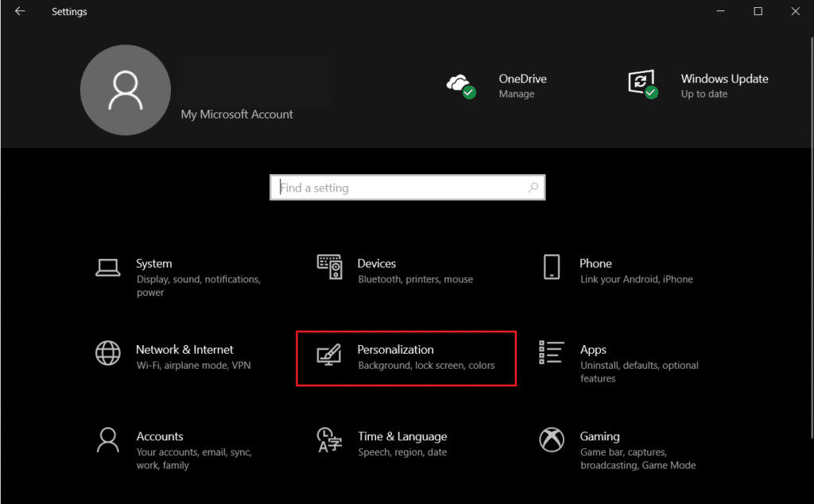Viewport: 814px width, 504px height.
Task: Click the Phone icon
Action: [552, 267]
